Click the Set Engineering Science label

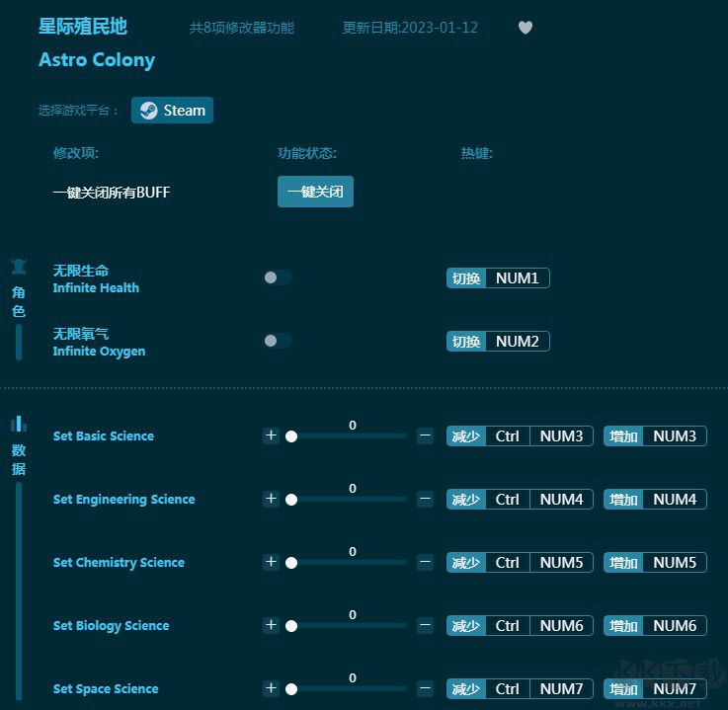[x=123, y=500]
